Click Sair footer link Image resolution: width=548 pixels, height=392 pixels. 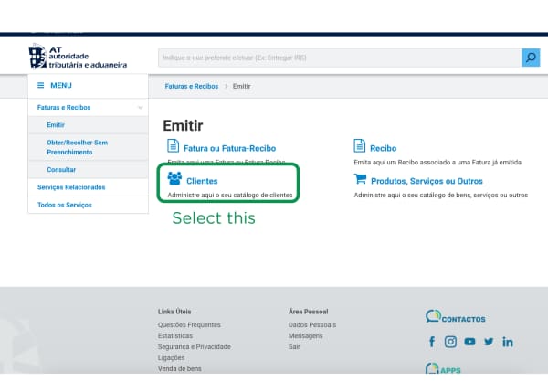[294, 346]
